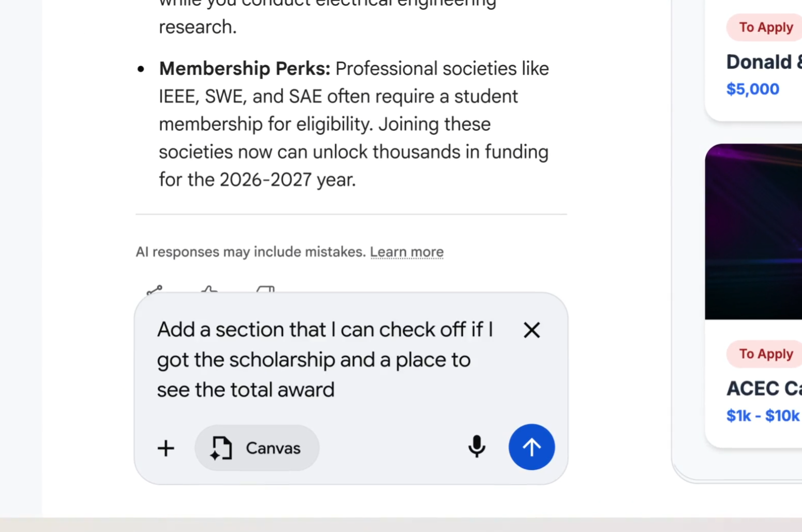This screenshot has width=802, height=532.
Task: Click into the prompt text field
Action: pos(325,360)
